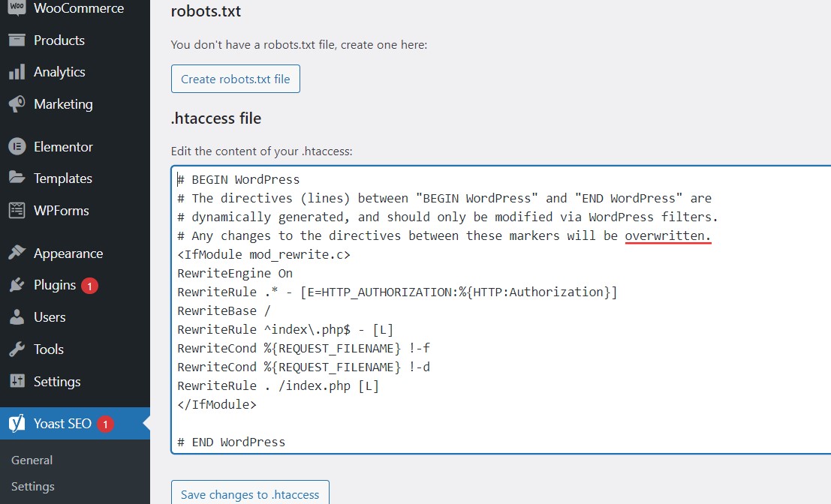Screen dimensions: 831x504
Task: Click the HTTP_AUTHORIZATION RewriteRule line
Action: point(397,292)
